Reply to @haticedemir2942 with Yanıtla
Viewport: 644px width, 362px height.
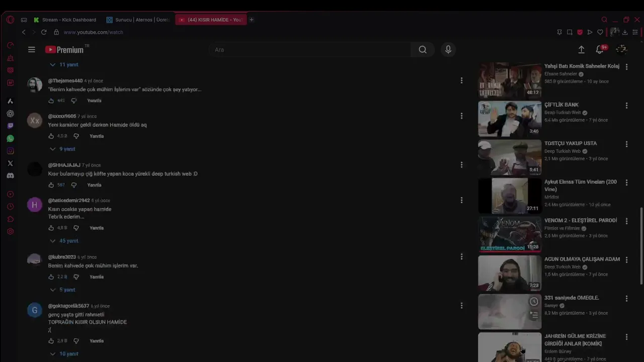point(97,228)
